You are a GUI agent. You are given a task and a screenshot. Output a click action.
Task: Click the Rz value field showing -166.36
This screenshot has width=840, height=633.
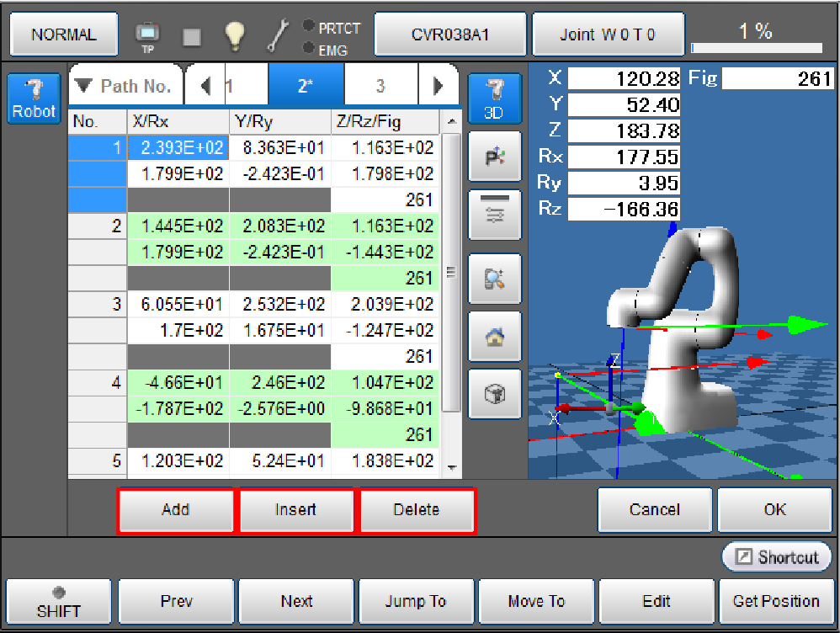pyautogui.click(x=624, y=209)
